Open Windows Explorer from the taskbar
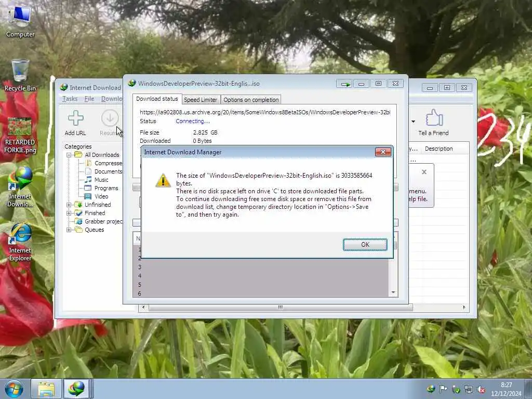The width and height of the screenshot is (532, 399). point(46,389)
